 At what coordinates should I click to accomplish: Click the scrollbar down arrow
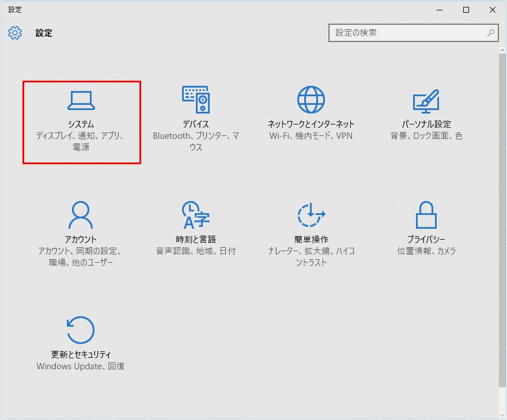[502, 415]
